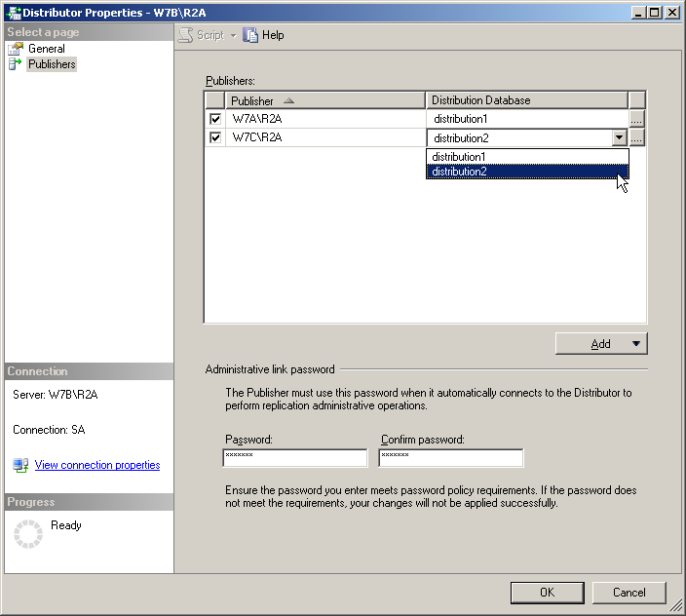Viewport: 686px width, 616px height.
Task: Click ellipsis button for W7C\R2A row
Action: [x=636, y=137]
